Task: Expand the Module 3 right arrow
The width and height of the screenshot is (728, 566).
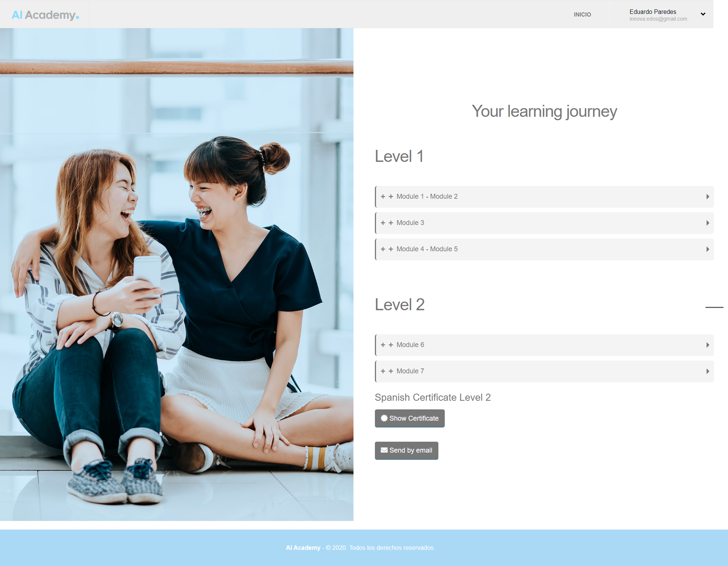Action: point(708,223)
